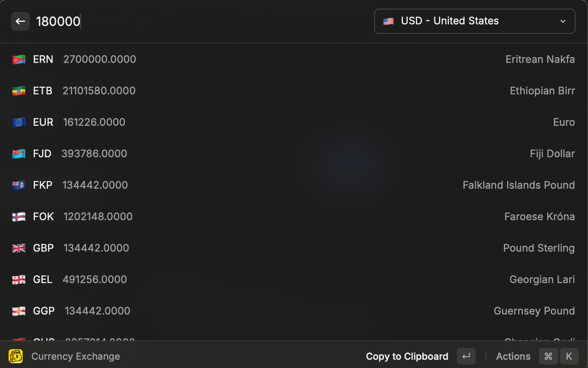588x368 pixels.
Task: Click the Fiji flag icon for FJD
Action: click(19, 154)
